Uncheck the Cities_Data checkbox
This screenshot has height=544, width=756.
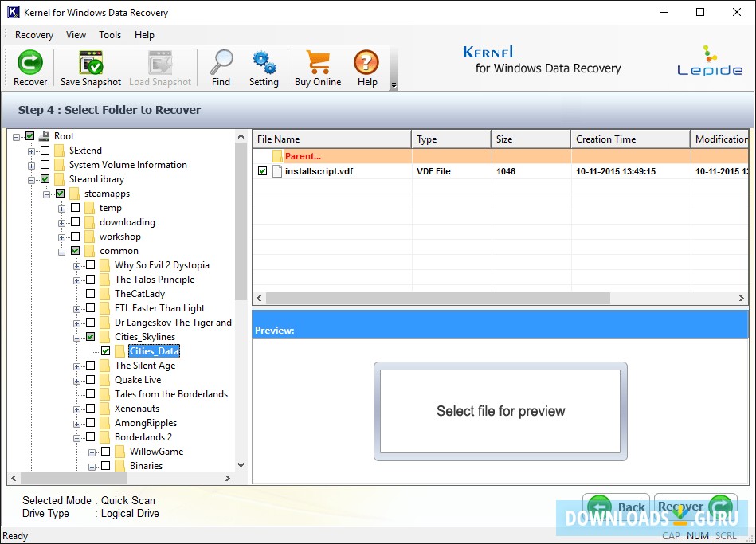point(106,351)
